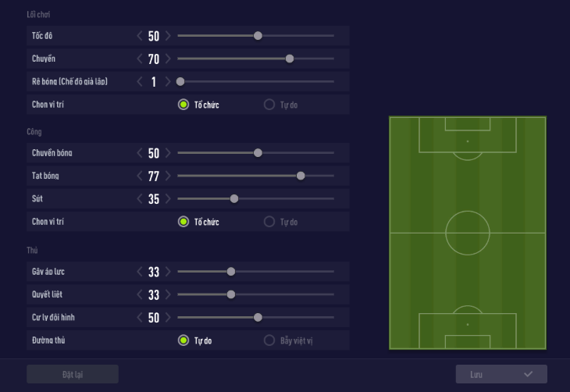Viewport: 570px width, 392px height.
Task: Select Tự do for Đường thủ
Action: (183, 340)
